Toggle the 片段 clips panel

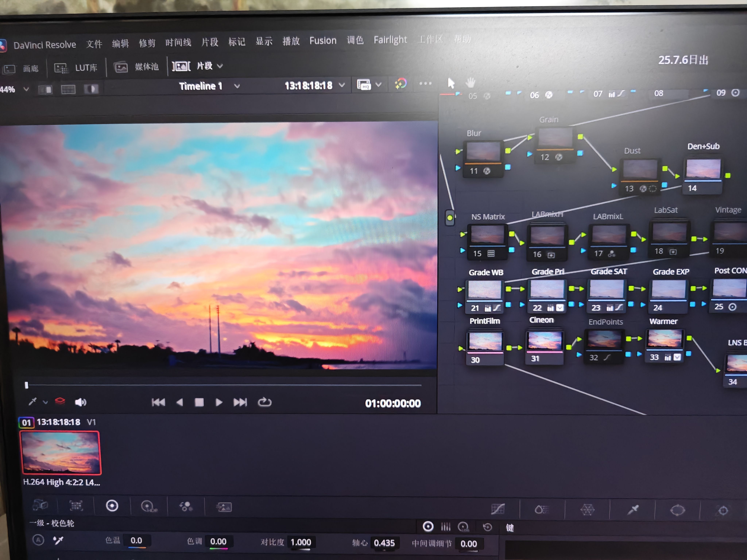[192, 66]
